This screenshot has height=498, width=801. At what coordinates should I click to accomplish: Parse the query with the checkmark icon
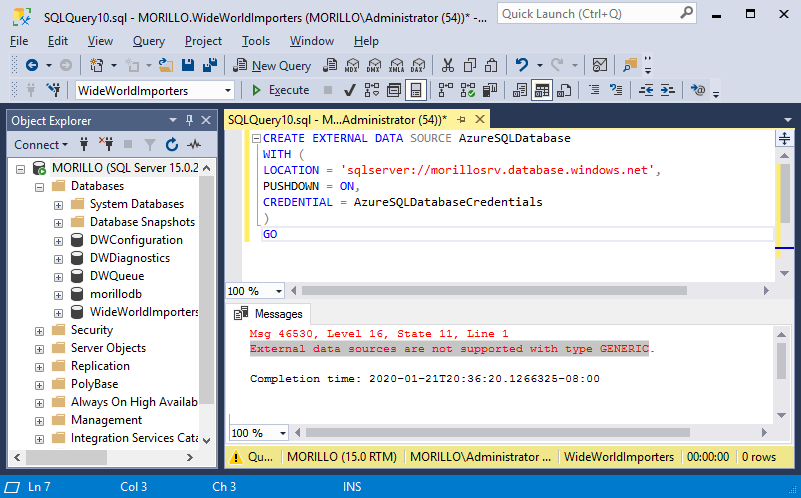[x=349, y=90]
